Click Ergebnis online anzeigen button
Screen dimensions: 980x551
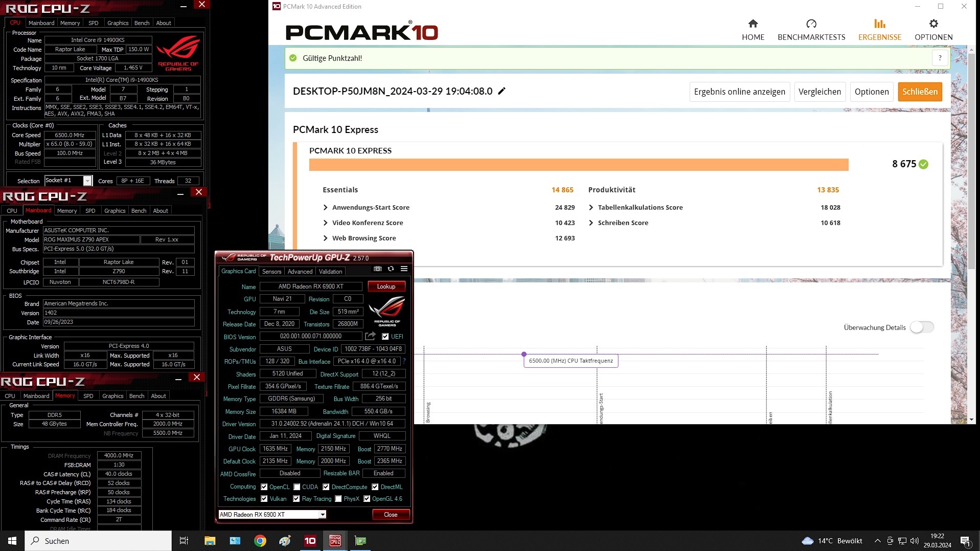[x=740, y=92]
